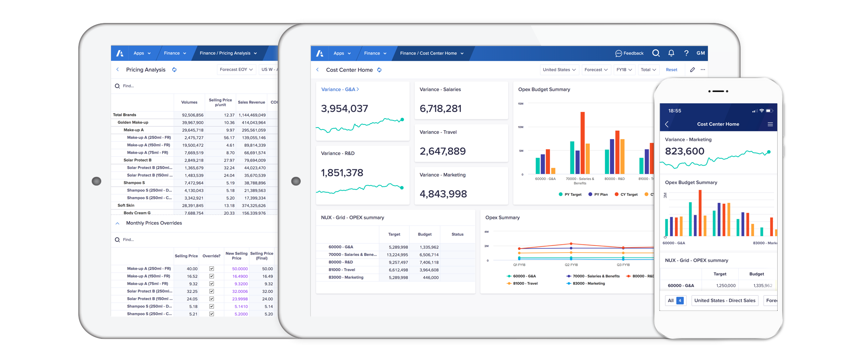Image resolution: width=868 pixels, height=356 pixels.
Task: Open the three-dots more options menu
Action: point(703,70)
